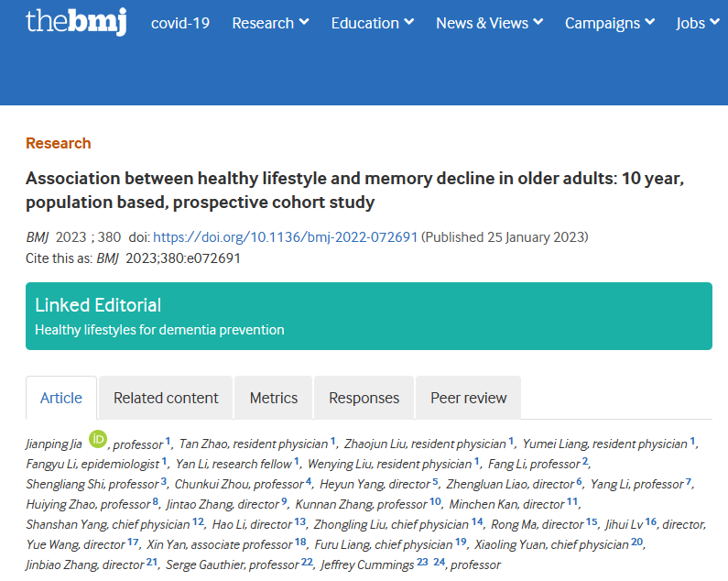
Task: Open Healthy lifestyles for dementia prevention editorial
Action: click(159, 330)
